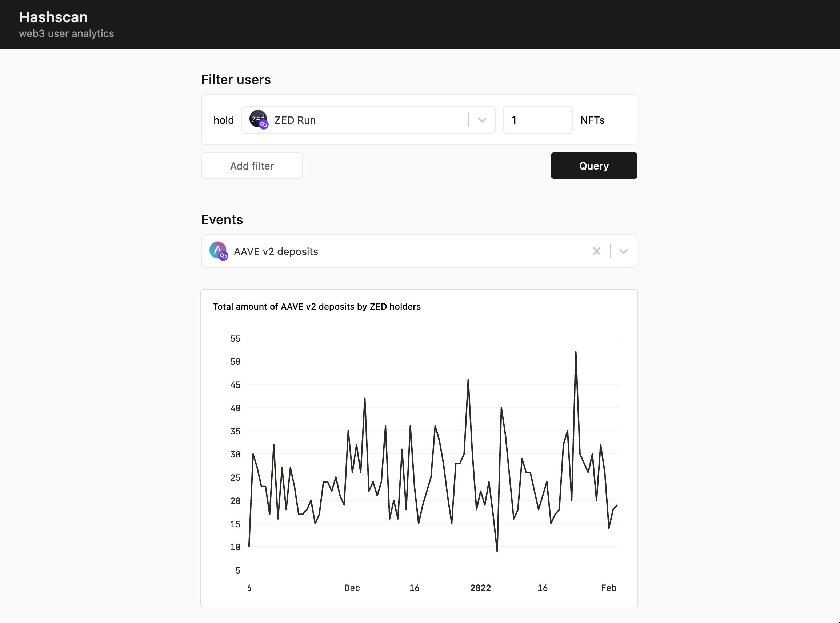Click the 'NFTs' label in filter row
This screenshot has height=623, width=840.
pyautogui.click(x=592, y=120)
